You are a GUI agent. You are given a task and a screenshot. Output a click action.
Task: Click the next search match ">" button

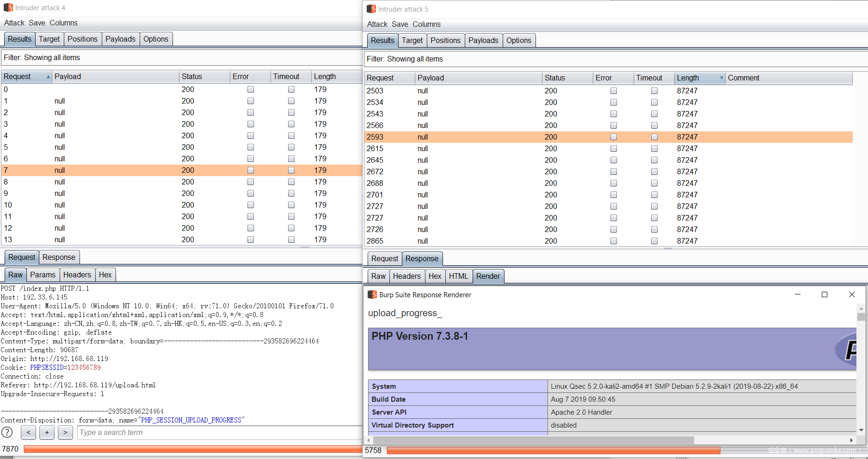point(65,432)
